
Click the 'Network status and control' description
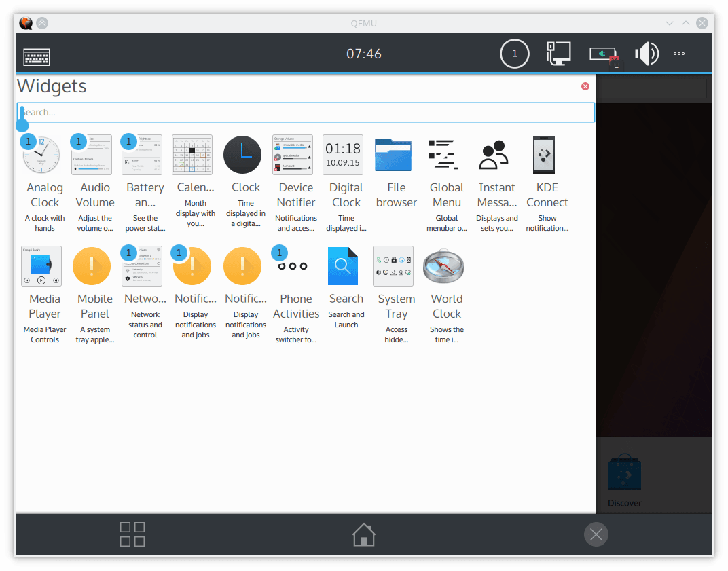(x=145, y=325)
